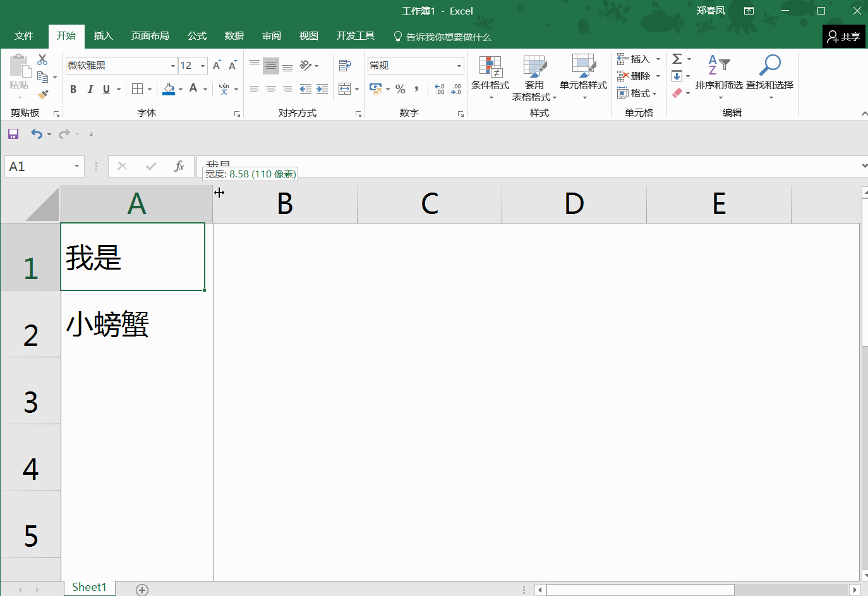This screenshot has width=868, height=596.
Task: Open the font name dropdown
Action: click(172, 66)
